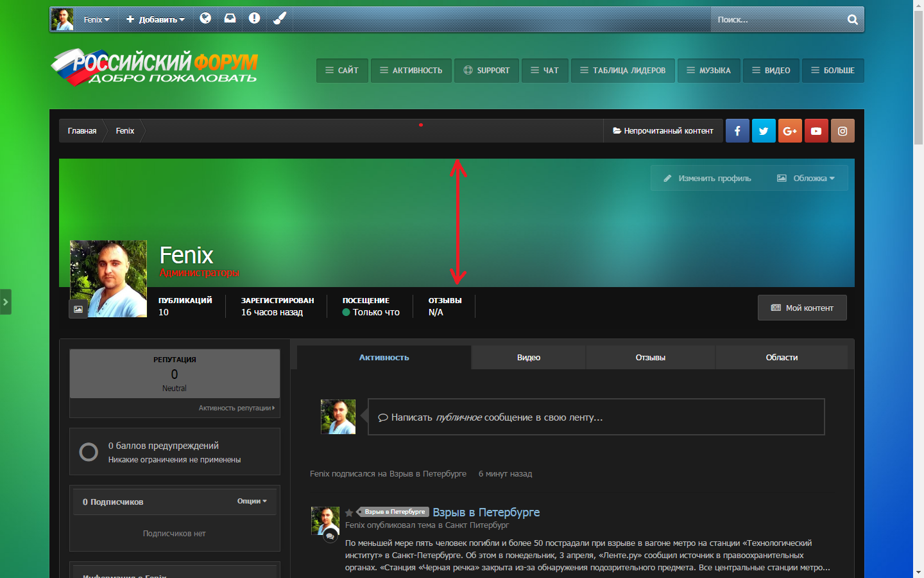Click the avatar beside the topic post

(325, 521)
